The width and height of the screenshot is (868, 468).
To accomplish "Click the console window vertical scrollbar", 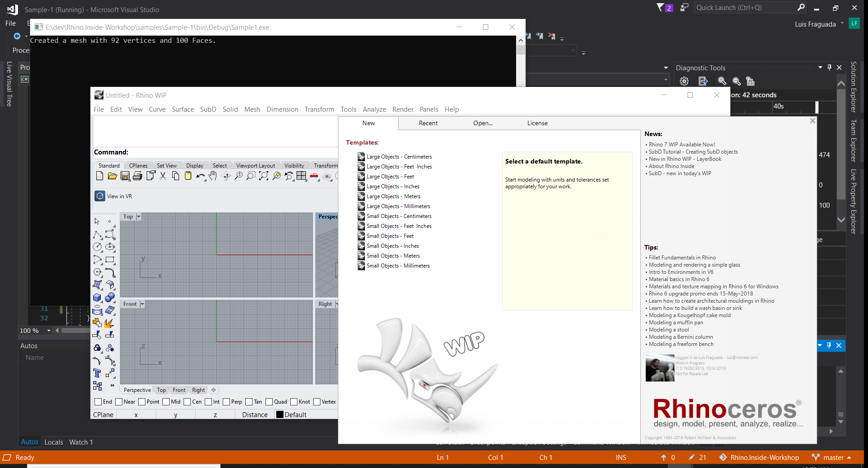I will click(x=521, y=61).
